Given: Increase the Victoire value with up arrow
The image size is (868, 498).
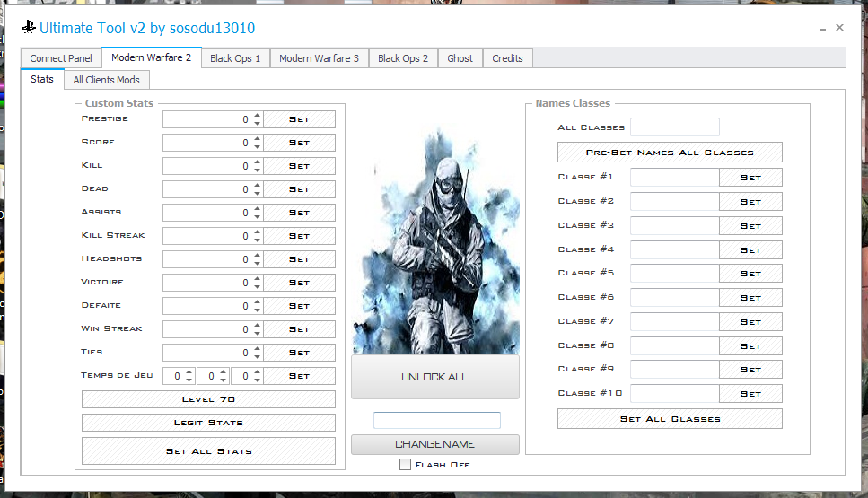Looking at the screenshot, I should pyautogui.click(x=257, y=278).
